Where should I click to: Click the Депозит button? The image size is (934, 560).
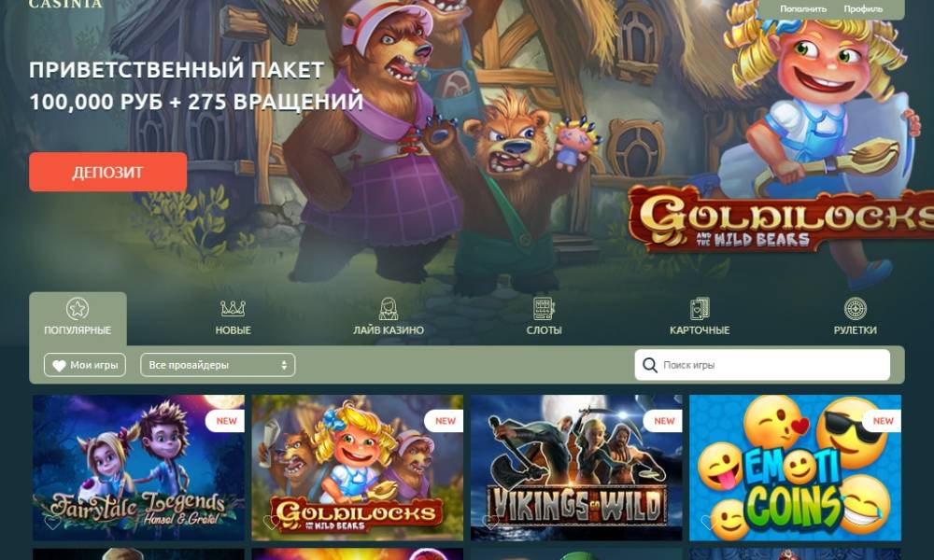(x=107, y=172)
